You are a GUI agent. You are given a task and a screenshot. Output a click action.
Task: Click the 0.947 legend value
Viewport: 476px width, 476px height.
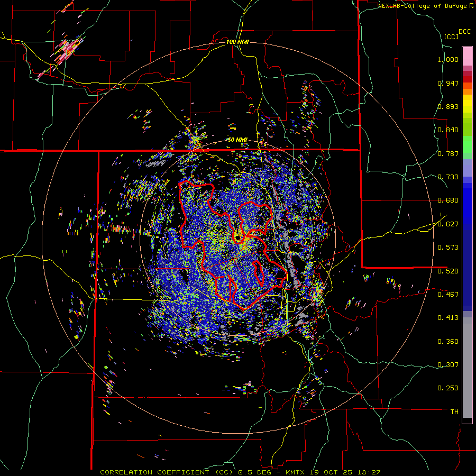click(x=448, y=83)
